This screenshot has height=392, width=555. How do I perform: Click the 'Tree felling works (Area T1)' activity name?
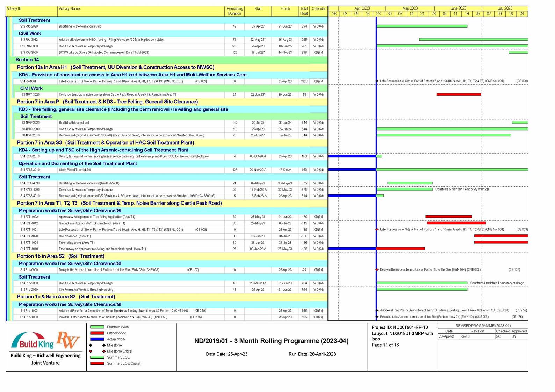[77, 243]
